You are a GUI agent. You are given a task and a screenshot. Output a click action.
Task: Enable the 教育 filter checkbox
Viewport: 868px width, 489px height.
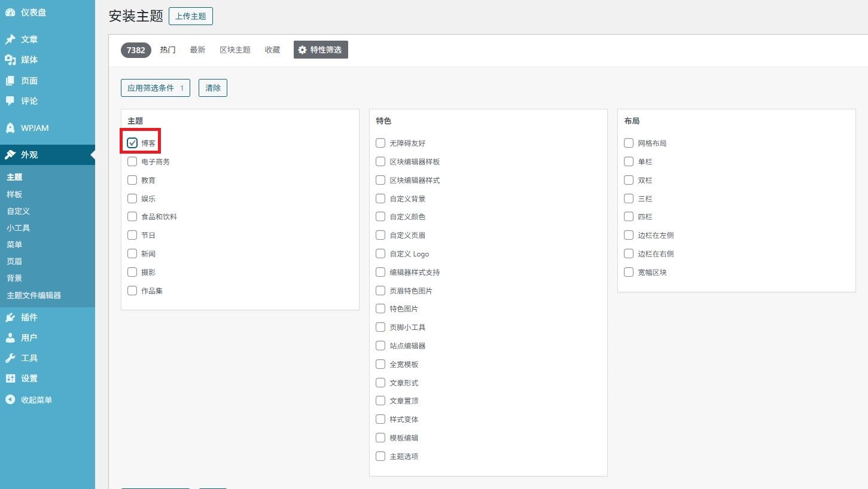132,180
